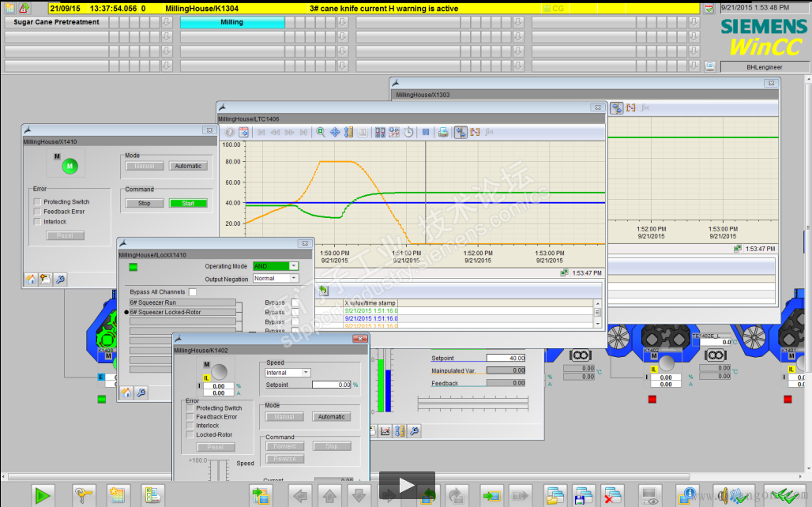Click green motor status symbol in X1410

(x=70, y=166)
